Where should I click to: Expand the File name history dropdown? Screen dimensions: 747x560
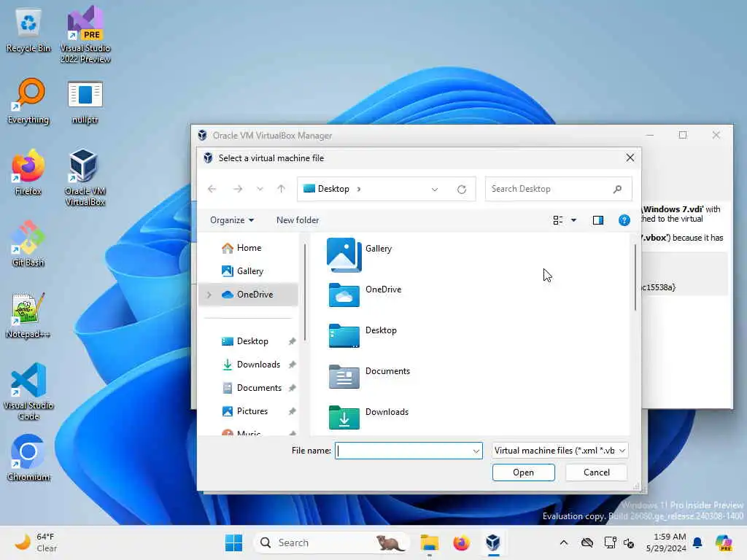476,451
